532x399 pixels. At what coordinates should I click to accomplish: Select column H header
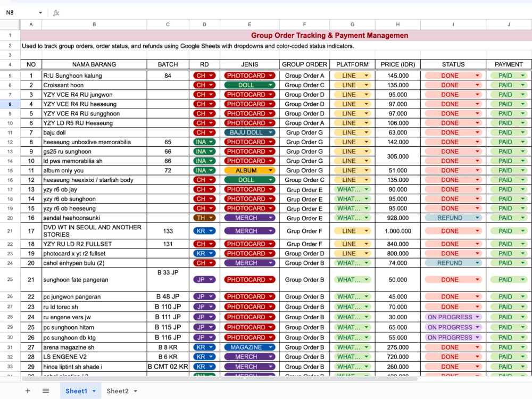point(397,24)
